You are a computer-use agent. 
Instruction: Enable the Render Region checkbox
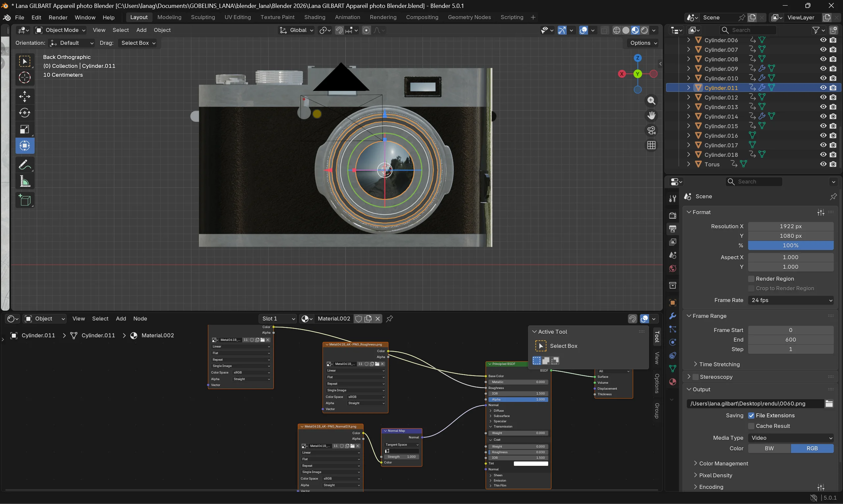[x=751, y=279]
